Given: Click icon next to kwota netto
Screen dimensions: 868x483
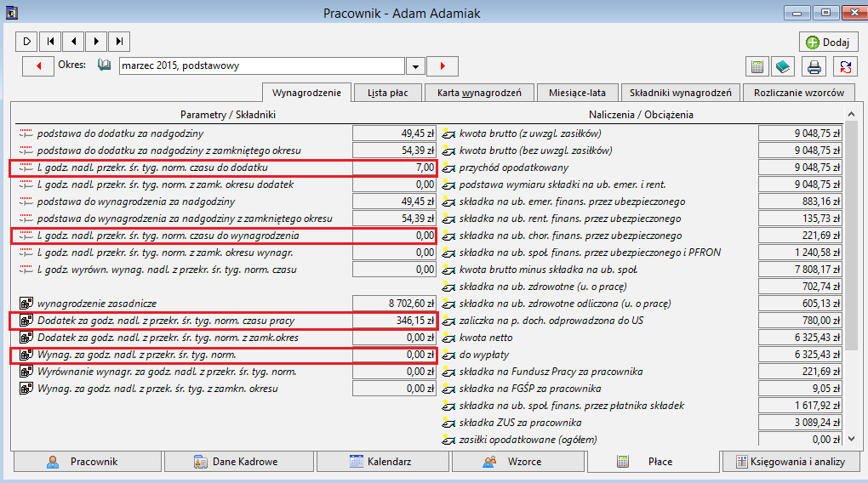Looking at the screenshot, I should tap(448, 338).
